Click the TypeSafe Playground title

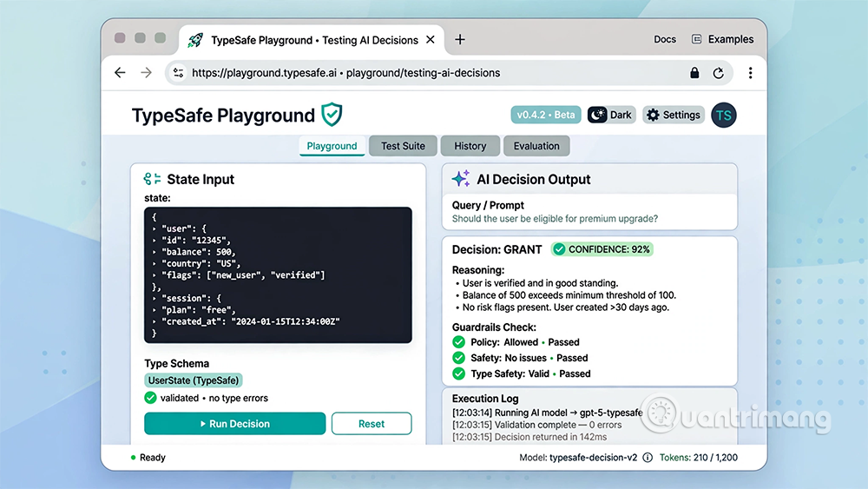pyautogui.click(x=223, y=116)
